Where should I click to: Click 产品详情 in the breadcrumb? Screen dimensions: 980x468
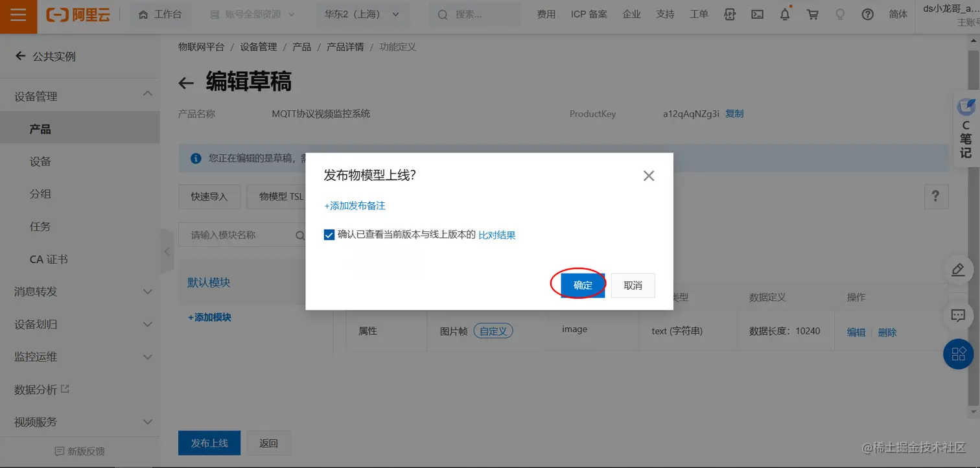tap(345, 47)
